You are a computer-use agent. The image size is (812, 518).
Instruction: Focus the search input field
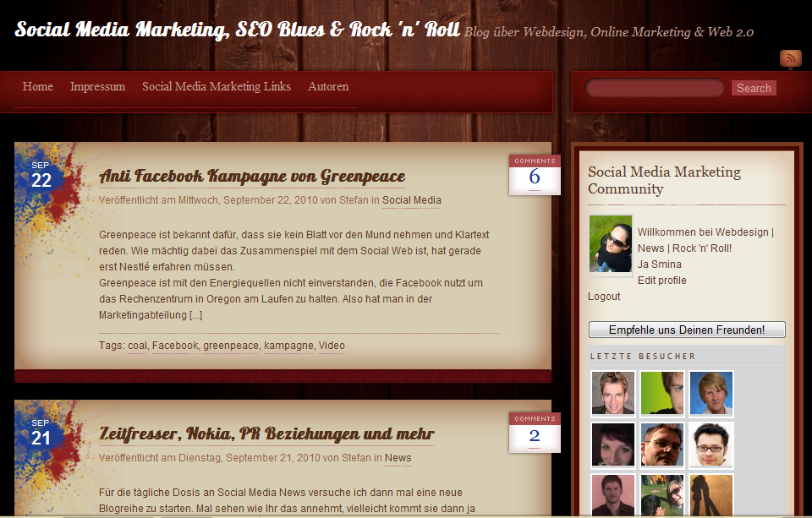click(655, 88)
